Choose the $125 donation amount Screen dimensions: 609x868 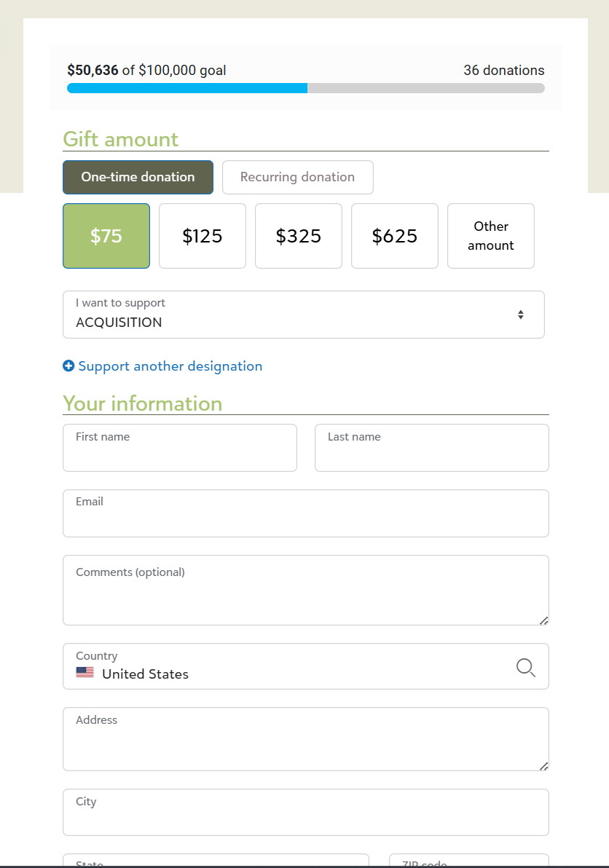pyautogui.click(x=202, y=235)
